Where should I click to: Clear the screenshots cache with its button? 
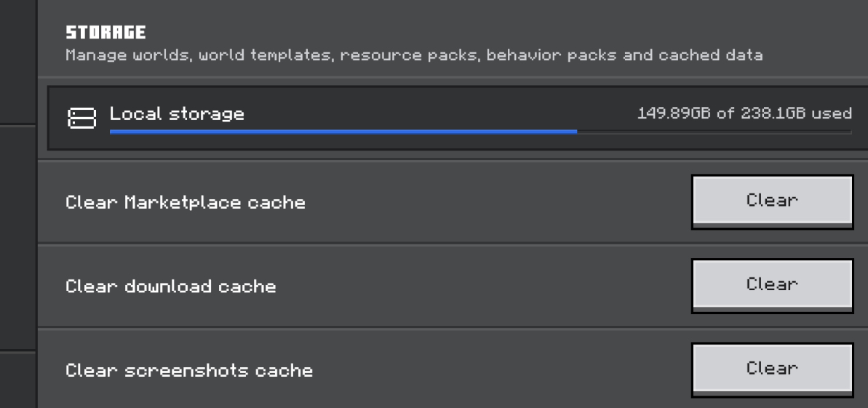(772, 369)
